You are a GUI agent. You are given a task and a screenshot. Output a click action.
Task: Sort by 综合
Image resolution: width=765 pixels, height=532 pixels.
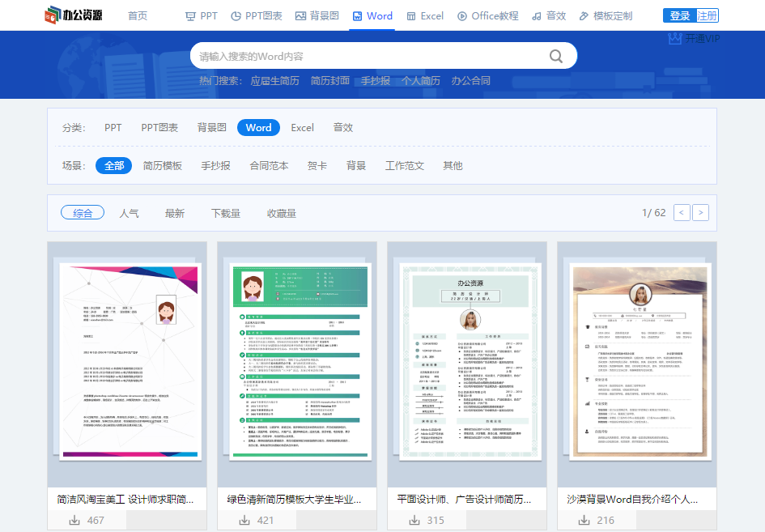pos(83,213)
